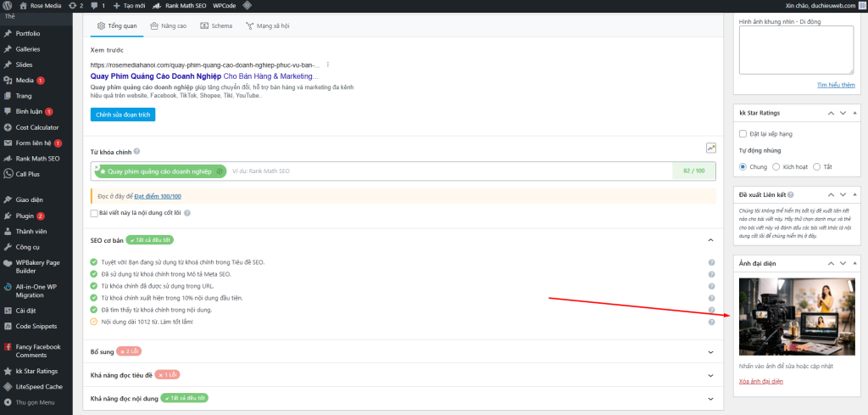Select the Kích hoạt radio option
The height and width of the screenshot is (415, 868).
coord(777,166)
